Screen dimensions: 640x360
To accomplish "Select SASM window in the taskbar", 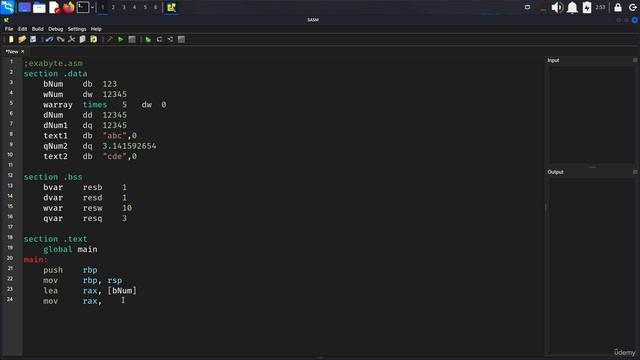I will click(171, 7).
